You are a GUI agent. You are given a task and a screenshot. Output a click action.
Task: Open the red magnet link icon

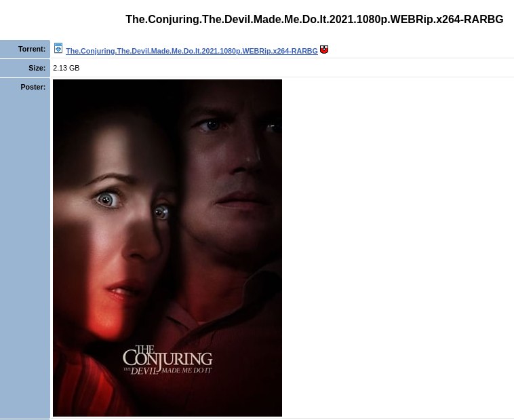(x=324, y=50)
